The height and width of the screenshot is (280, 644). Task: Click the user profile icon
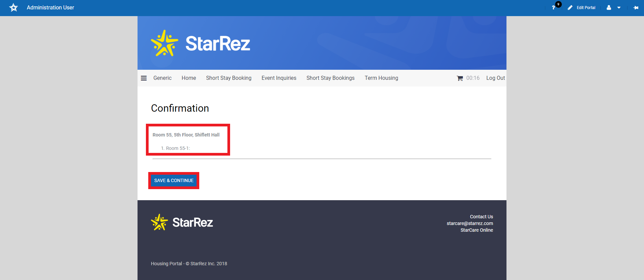(609, 8)
